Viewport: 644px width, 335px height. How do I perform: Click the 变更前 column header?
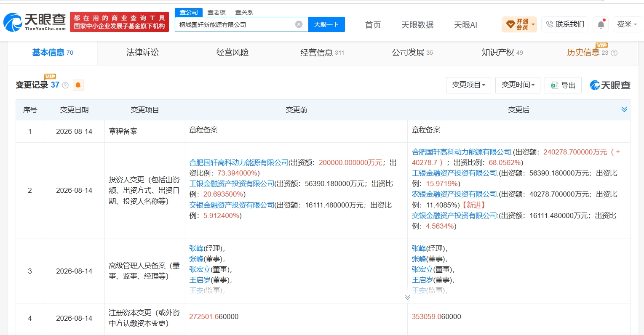[297, 110]
